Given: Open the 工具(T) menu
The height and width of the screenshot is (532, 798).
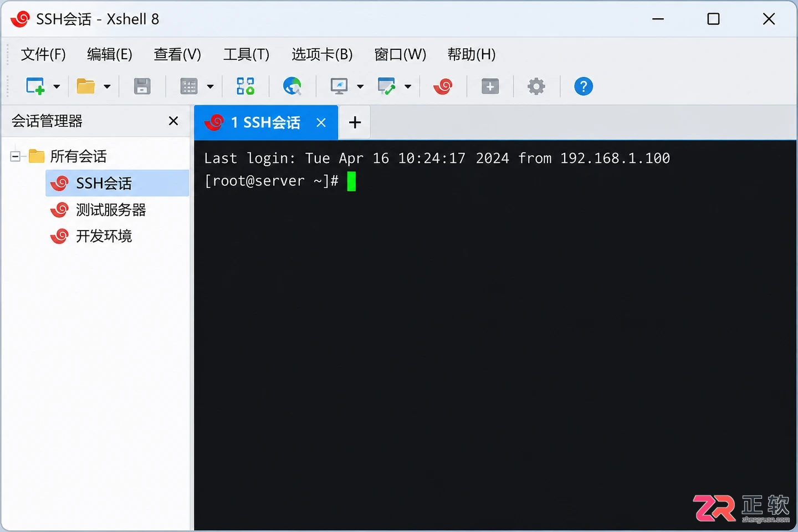Looking at the screenshot, I should click(x=246, y=54).
